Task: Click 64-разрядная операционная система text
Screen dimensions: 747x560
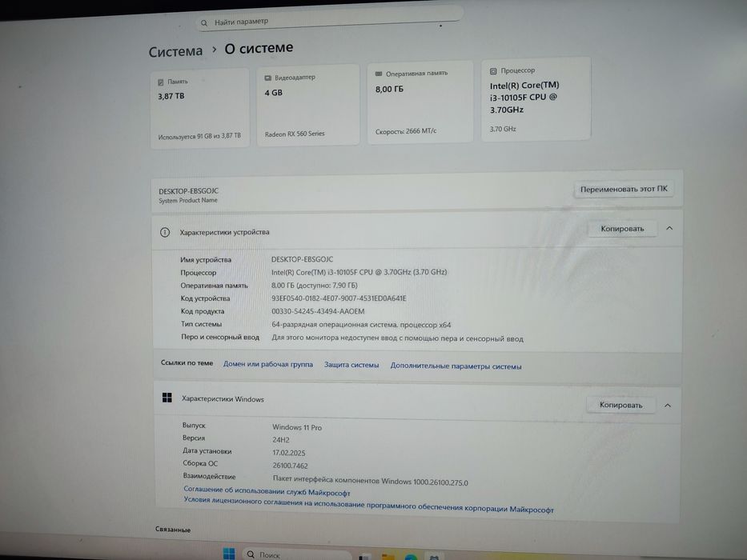Action: (x=361, y=325)
